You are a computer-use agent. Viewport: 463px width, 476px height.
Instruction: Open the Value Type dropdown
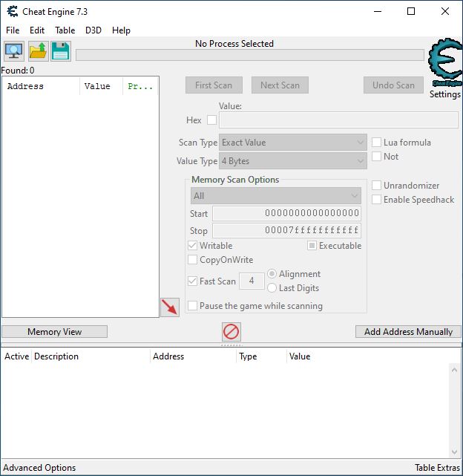pyautogui.click(x=293, y=161)
